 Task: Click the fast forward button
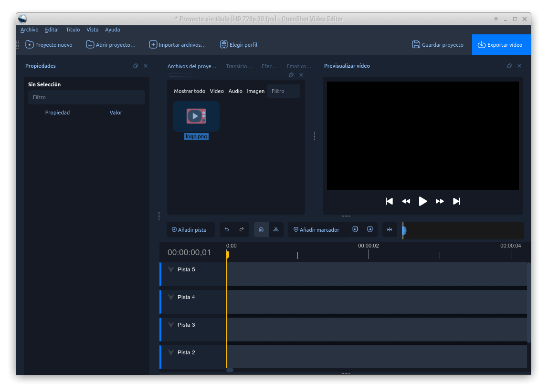[440, 201]
